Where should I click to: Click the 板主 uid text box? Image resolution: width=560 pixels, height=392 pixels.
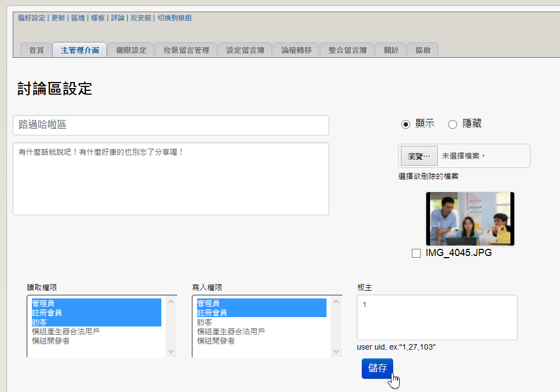(437, 317)
